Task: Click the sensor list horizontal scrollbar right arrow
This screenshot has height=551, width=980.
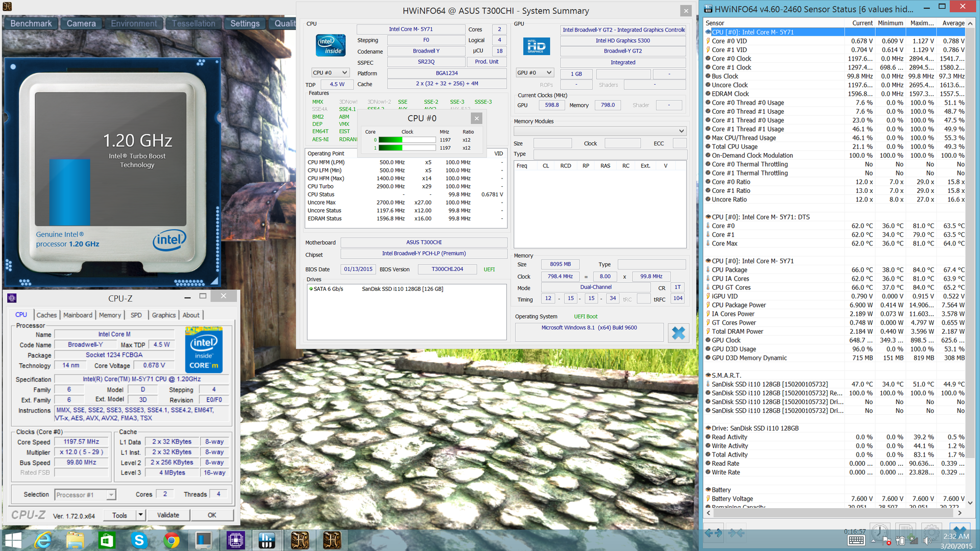Action: click(x=960, y=513)
